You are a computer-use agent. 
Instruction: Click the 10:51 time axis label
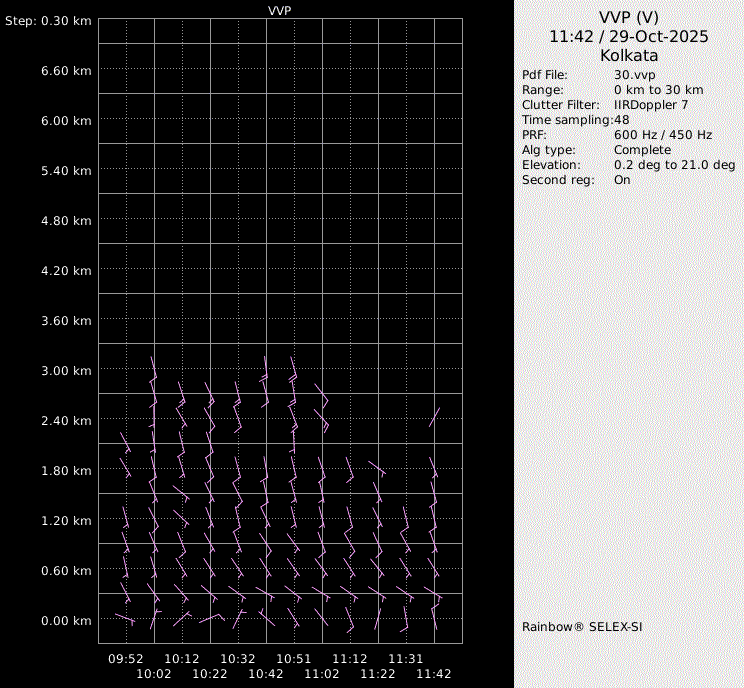tap(294, 659)
